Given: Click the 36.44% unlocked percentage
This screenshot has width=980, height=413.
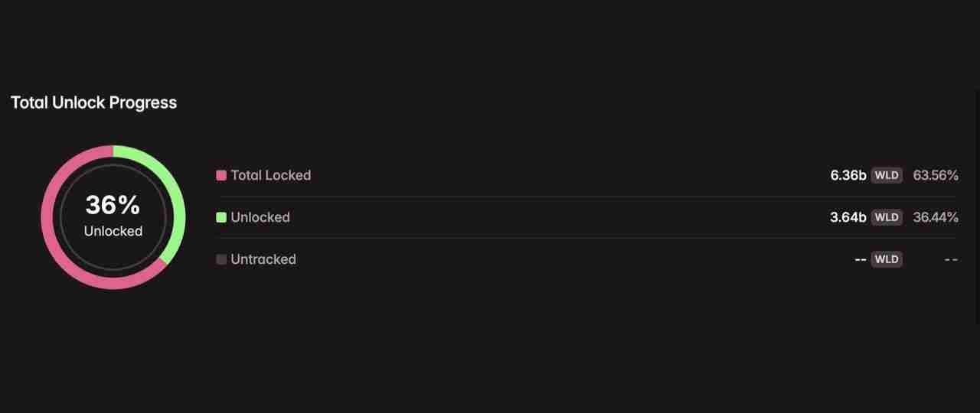Looking at the screenshot, I should click(935, 217).
